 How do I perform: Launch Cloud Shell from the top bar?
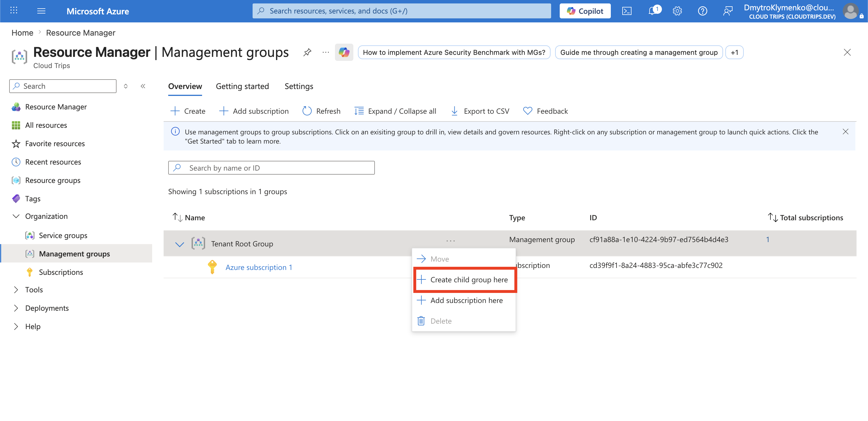tap(626, 11)
